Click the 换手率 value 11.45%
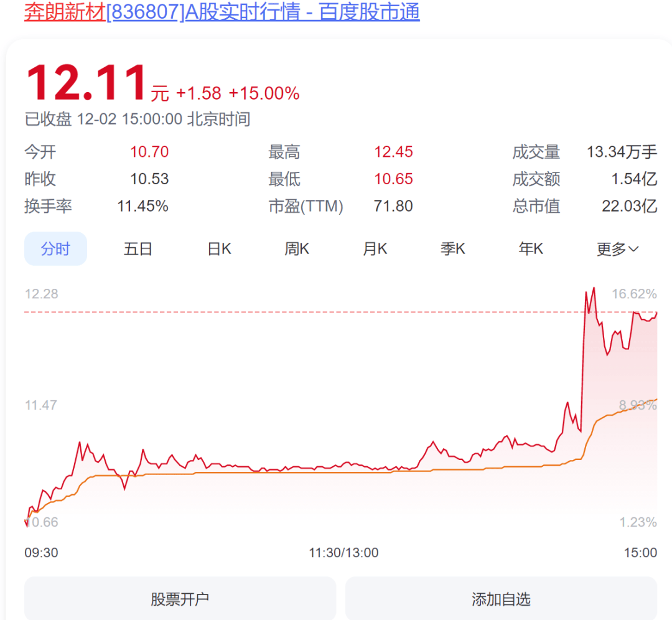The height and width of the screenshot is (620, 672). pos(142,206)
